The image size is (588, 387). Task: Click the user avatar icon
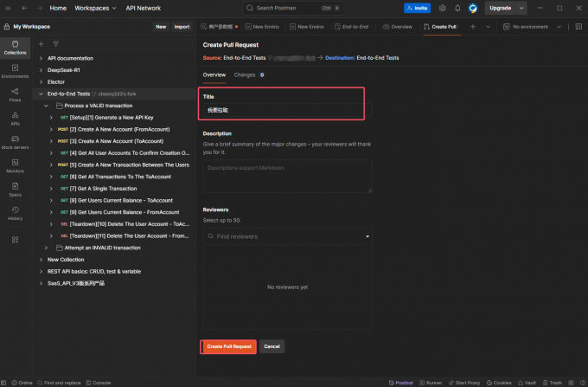[x=473, y=8]
